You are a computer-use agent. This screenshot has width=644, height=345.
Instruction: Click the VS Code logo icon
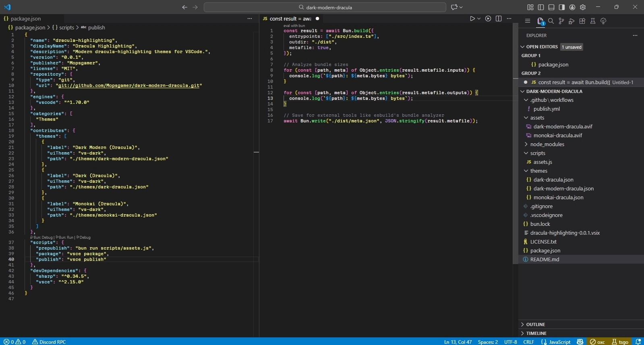[7, 7]
